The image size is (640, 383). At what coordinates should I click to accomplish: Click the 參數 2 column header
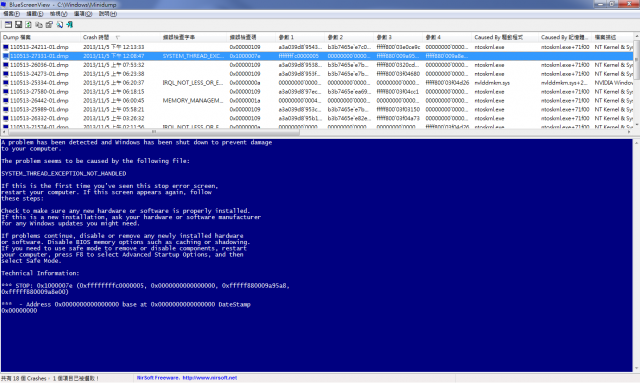pyautogui.click(x=350, y=37)
